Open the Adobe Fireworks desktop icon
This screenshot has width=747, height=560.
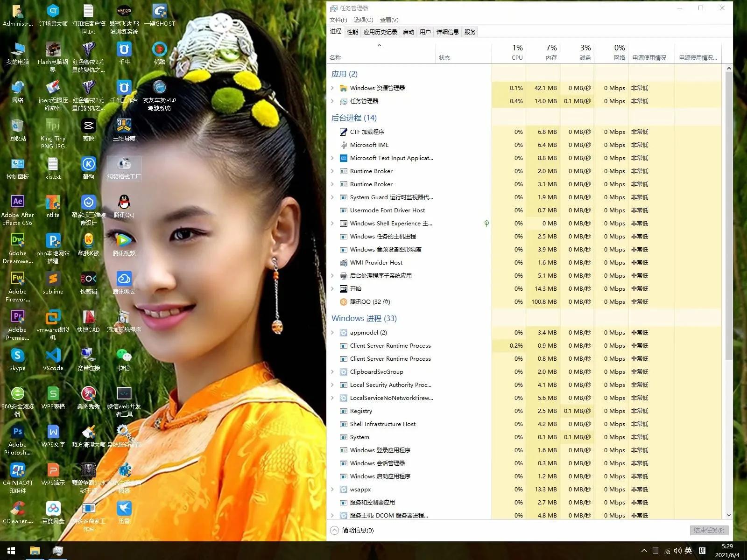coord(17,287)
